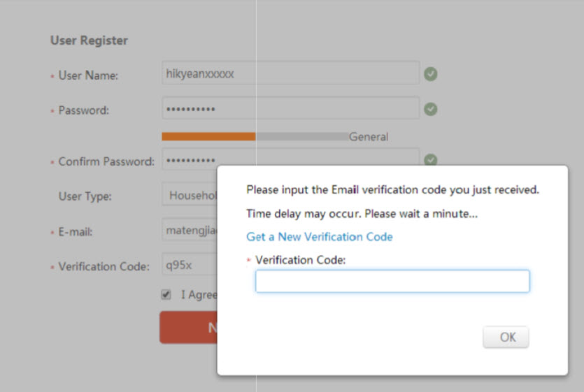
Task: Click the User Name field with hikyeanxxxxx
Action: [290, 73]
